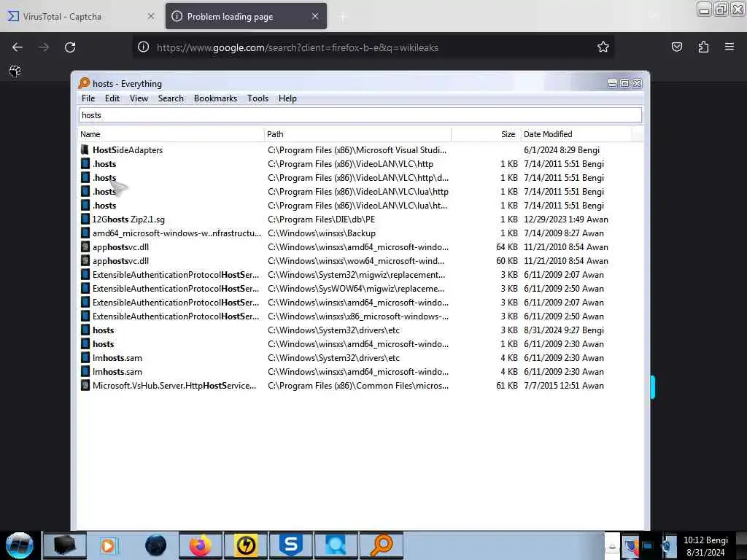Viewport: 747px width, 560px height.
Task: Open the File menu in Everything
Action: (x=88, y=98)
